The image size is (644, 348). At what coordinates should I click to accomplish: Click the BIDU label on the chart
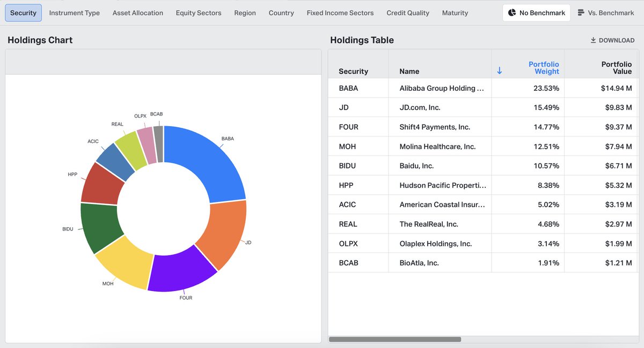[x=68, y=229]
